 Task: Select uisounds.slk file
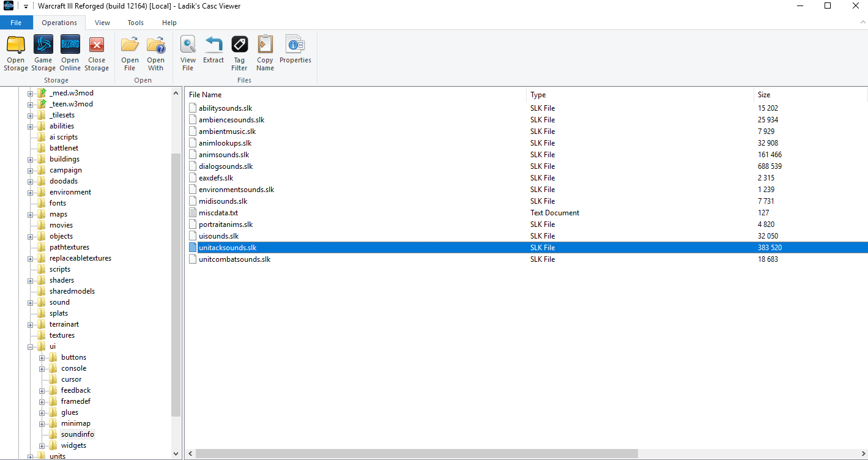pyautogui.click(x=218, y=236)
